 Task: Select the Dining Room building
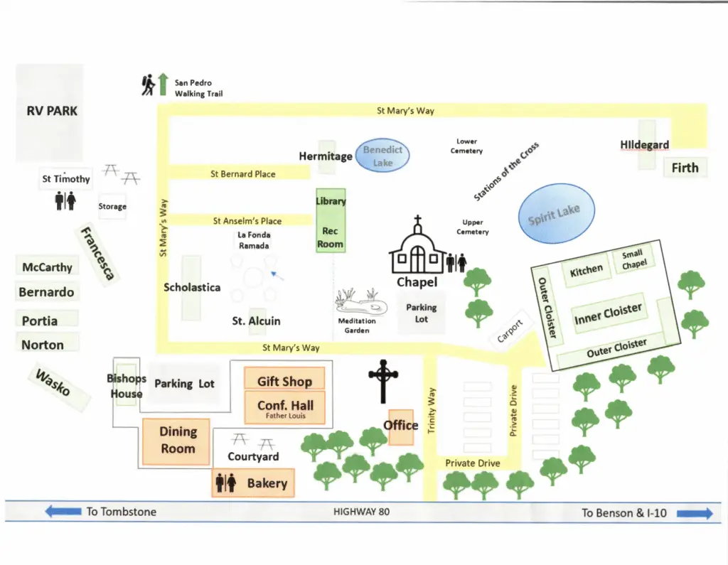tap(178, 440)
